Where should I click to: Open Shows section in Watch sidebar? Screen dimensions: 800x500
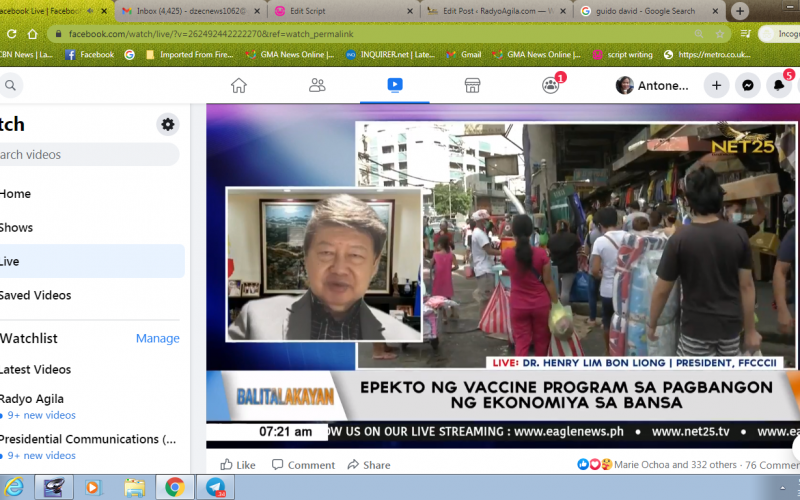click(16, 227)
